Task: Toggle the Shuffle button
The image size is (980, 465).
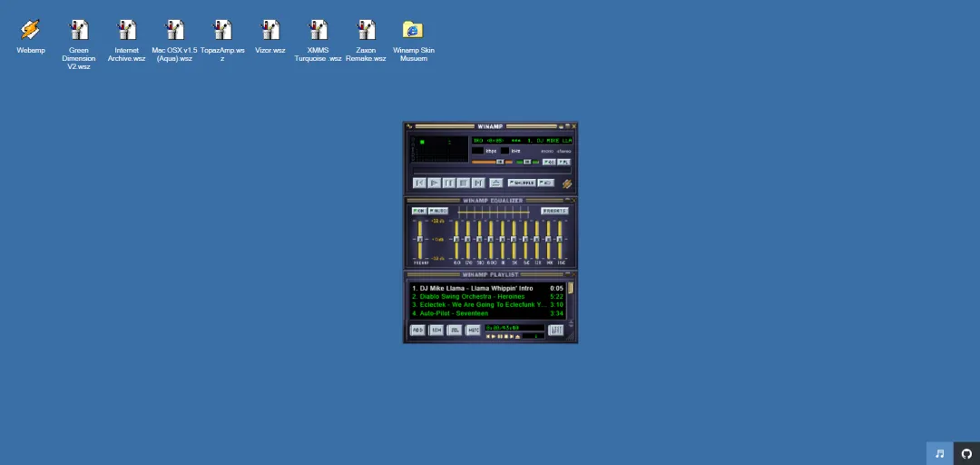Action: pos(522,183)
